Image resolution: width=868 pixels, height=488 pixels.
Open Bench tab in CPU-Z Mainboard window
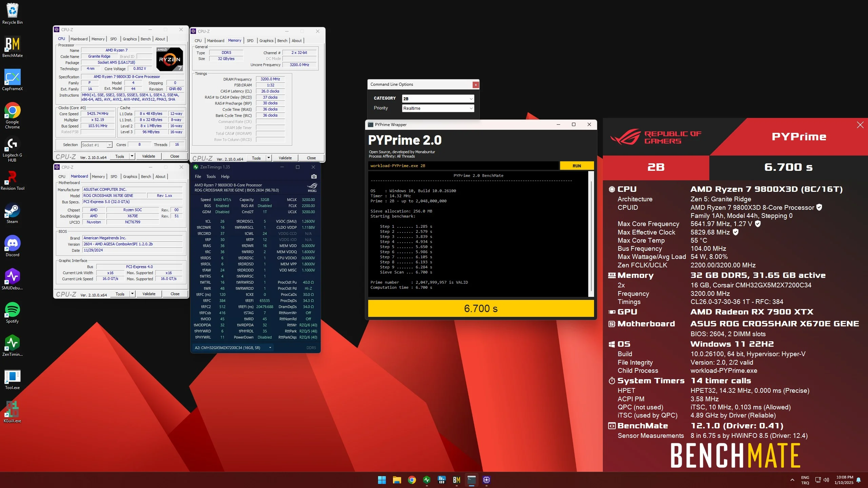(x=146, y=177)
